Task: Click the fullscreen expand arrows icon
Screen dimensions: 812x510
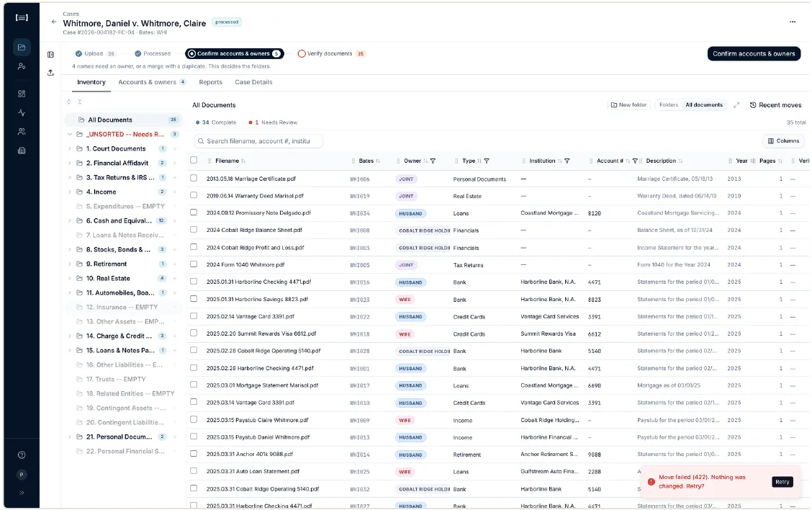Action: point(736,105)
